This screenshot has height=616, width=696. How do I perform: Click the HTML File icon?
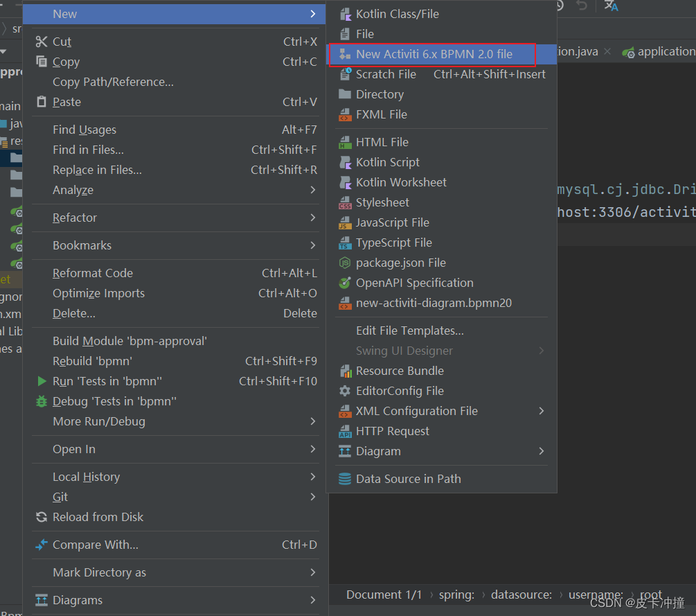345,142
